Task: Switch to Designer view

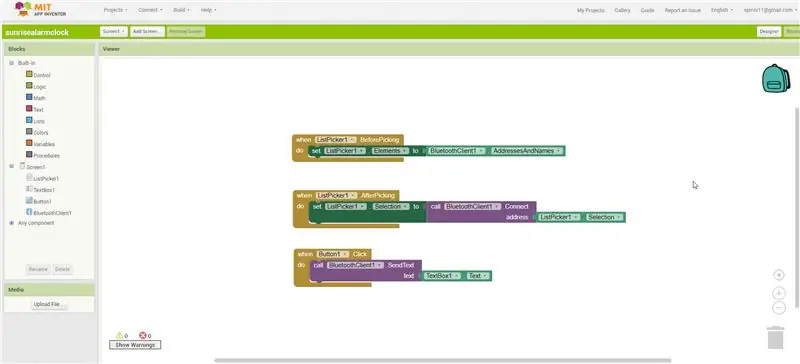Action: 769,32
